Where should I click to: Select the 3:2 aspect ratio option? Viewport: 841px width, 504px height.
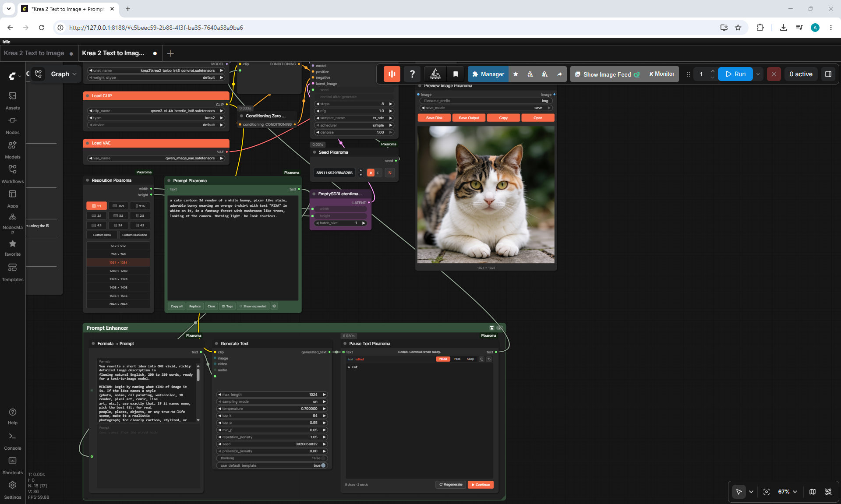click(x=118, y=215)
